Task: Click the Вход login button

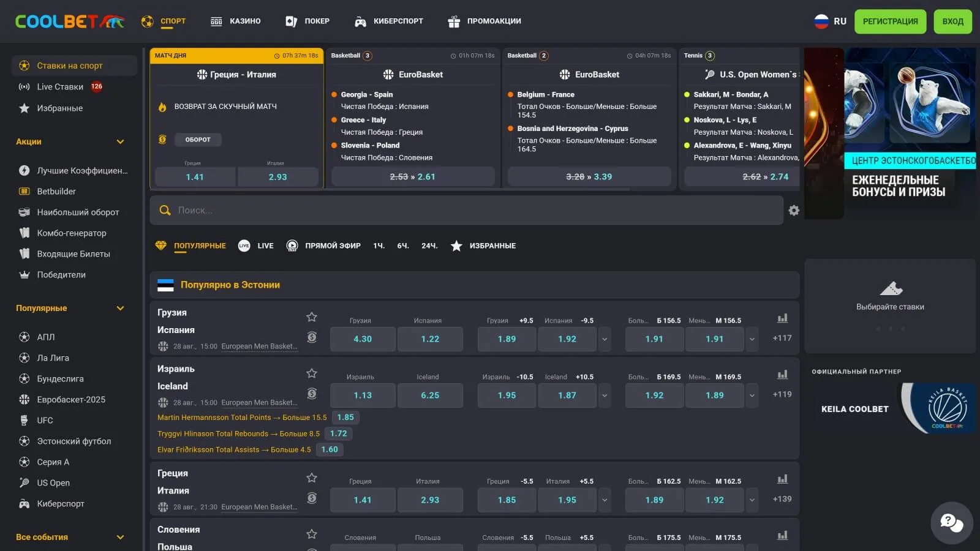Action: coord(952,21)
